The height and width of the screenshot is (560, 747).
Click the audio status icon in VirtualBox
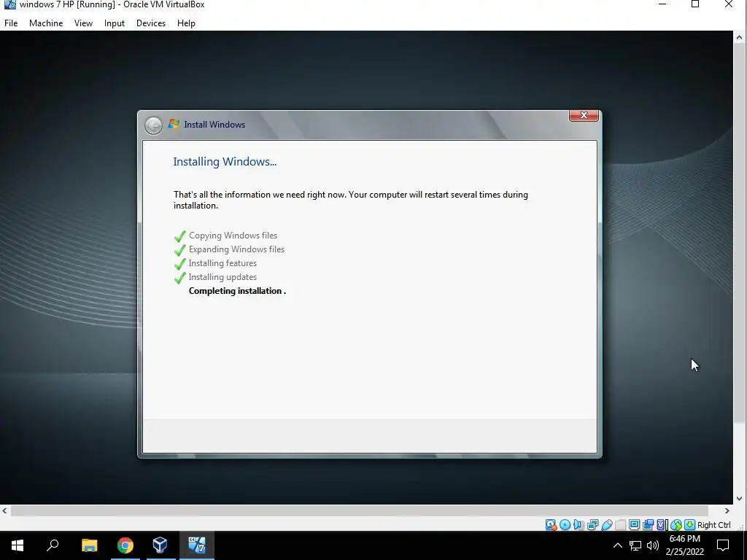[x=578, y=525]
